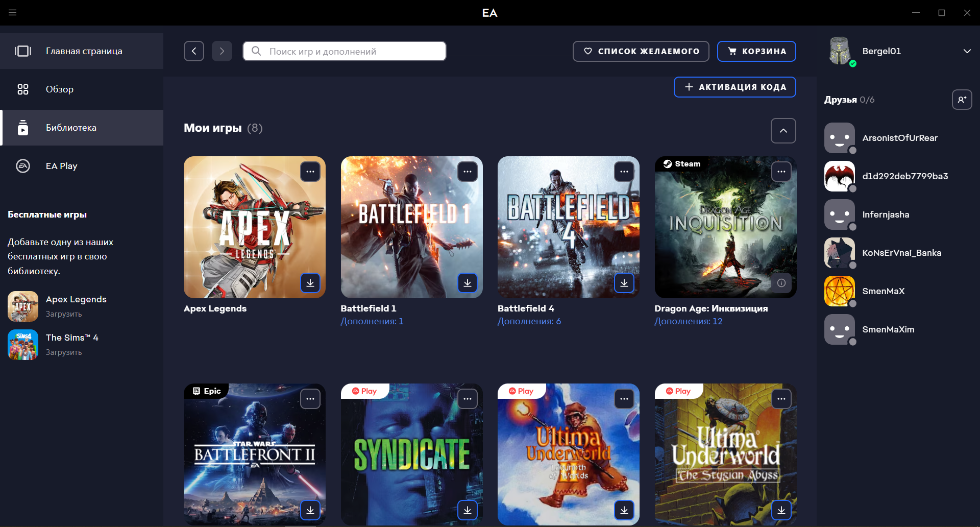
Task: Click the Bergel01 profile avatar
Action: coord(840,51)
